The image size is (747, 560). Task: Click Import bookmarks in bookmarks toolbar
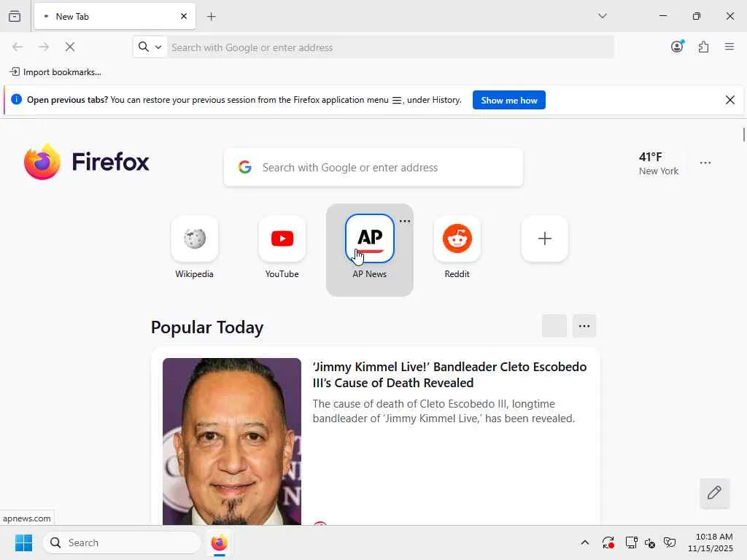click(55, 72)
